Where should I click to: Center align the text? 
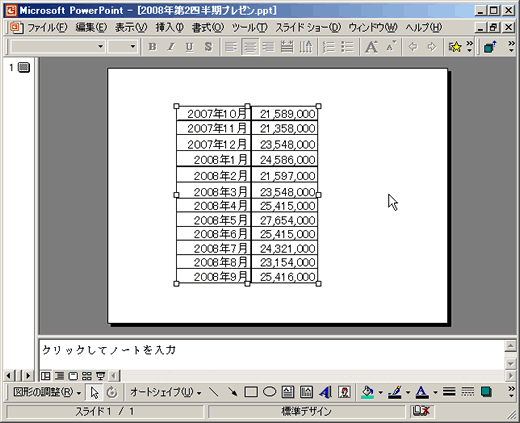pos(250,47)
